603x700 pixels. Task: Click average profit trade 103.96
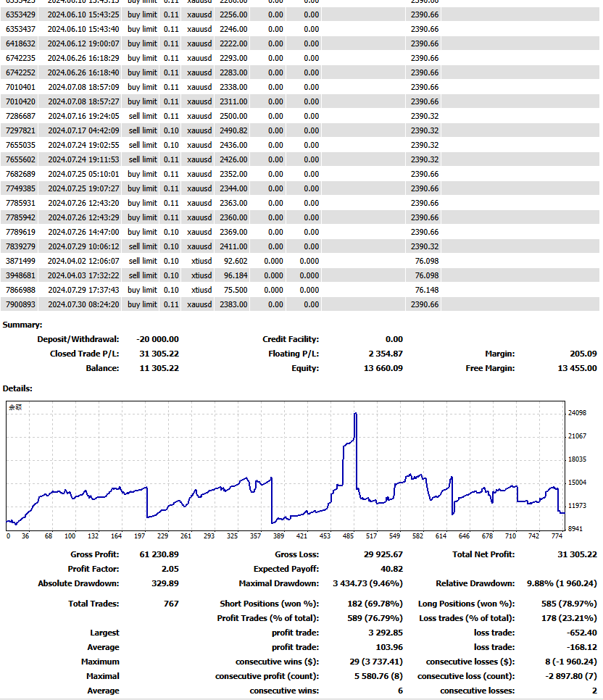click(389, 647)
